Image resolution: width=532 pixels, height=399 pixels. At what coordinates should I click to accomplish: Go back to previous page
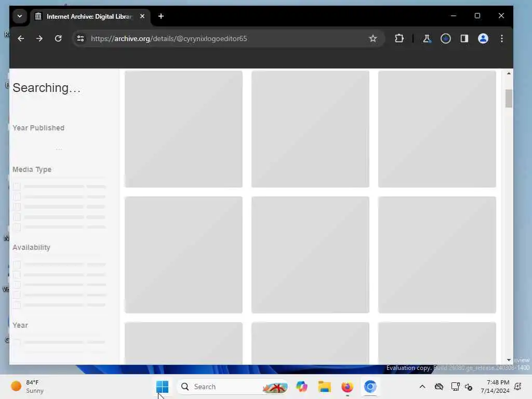tap(21, 38)
